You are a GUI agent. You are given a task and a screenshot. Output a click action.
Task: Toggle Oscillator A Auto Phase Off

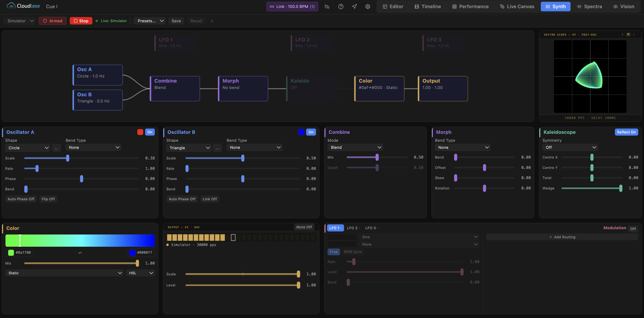(21, 199)
